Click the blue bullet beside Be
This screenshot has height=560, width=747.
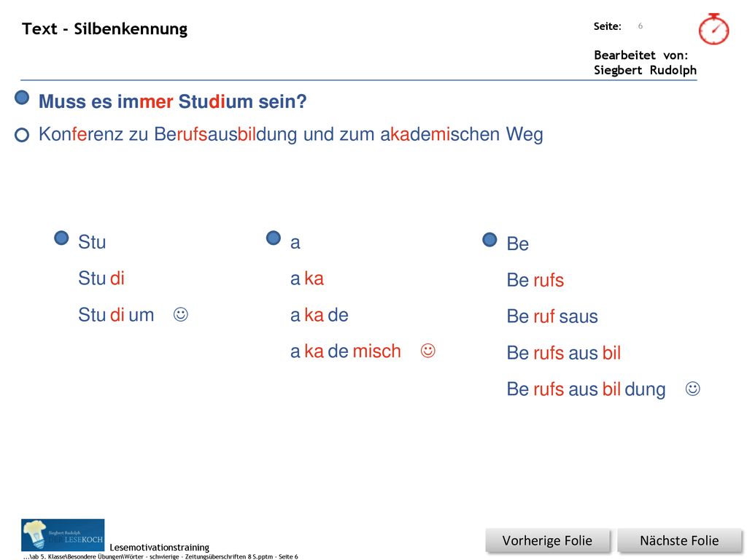489,239
